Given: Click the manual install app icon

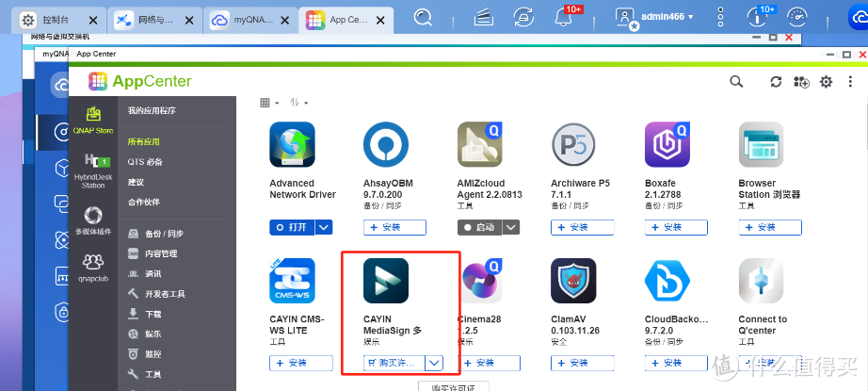Looking at the screenshot, I should [x=801, y=82].
